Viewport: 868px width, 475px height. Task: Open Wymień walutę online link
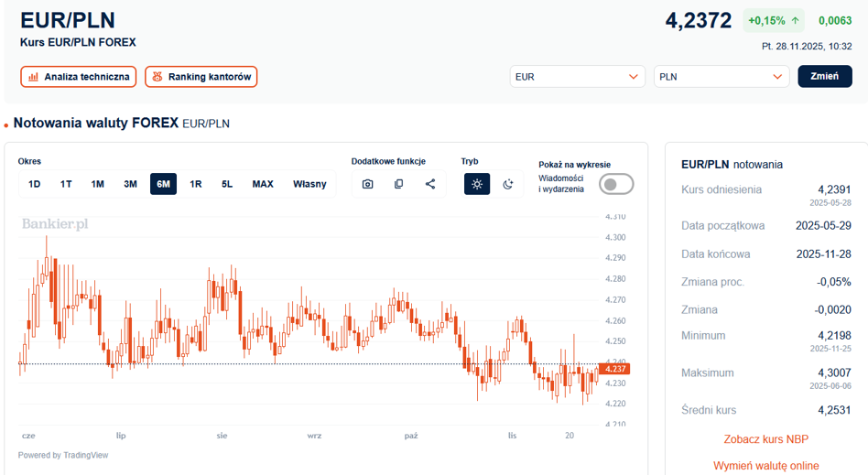coord(765,466)
